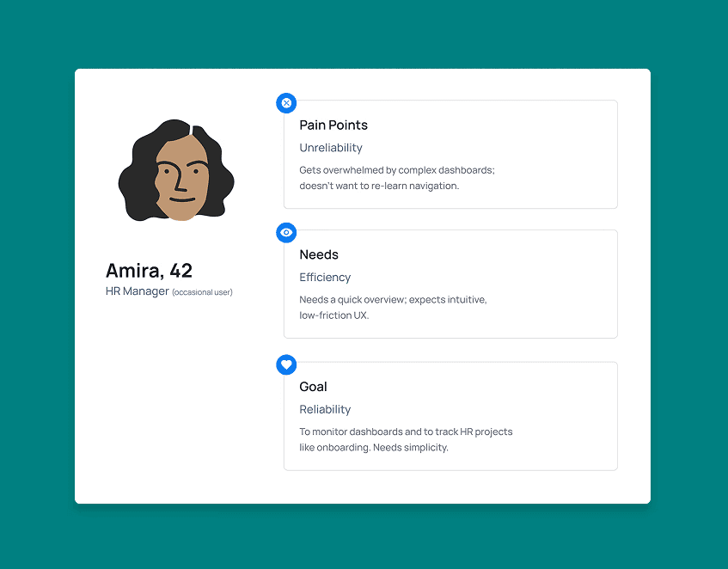Click Amira's avatar illustration
Viewport: 728px width, 569px height.
pyautogui.click(x=176, y=170)
